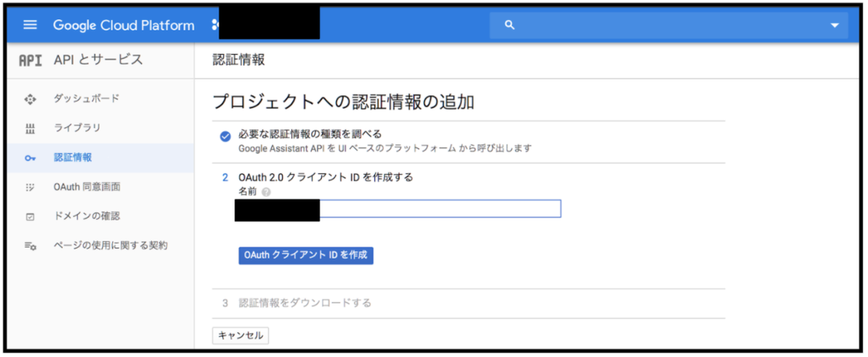Click the APIとサービス sidebar heading
Viewport: 868px width, 357px height.
(98, 61)
